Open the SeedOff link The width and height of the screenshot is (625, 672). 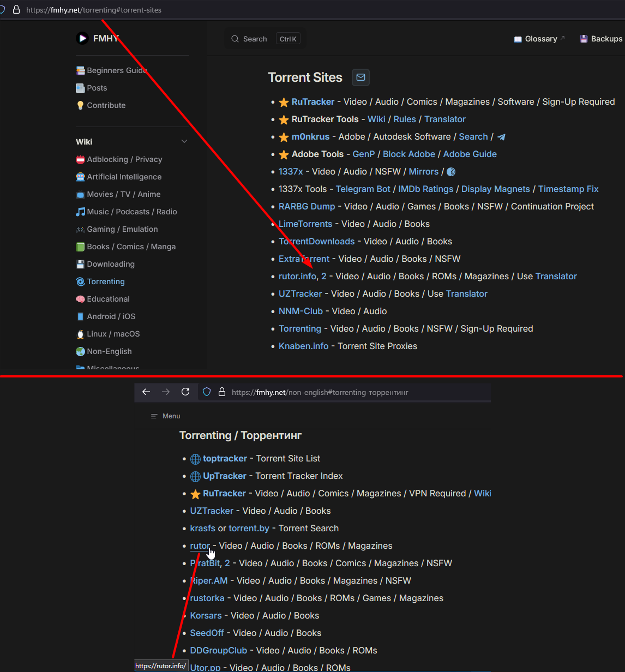(207, 633)
